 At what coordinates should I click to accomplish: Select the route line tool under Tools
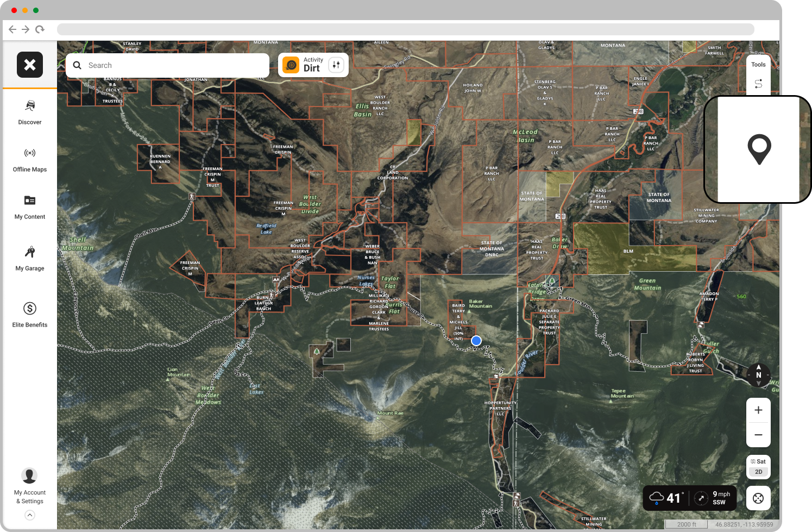click(758, 84)
